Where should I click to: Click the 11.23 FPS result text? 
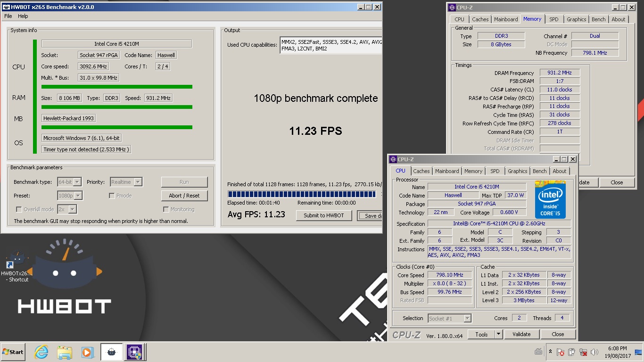point(315,131)
